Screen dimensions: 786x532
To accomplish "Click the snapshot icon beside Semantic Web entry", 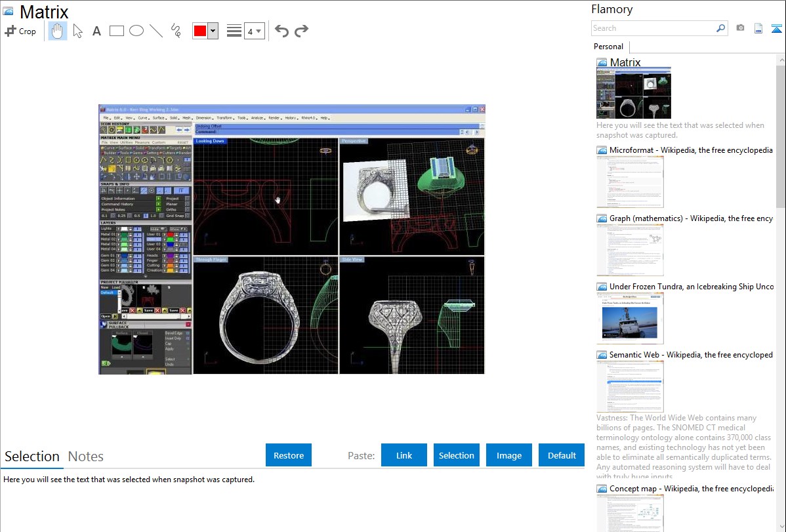I will [x=602, y=355].
